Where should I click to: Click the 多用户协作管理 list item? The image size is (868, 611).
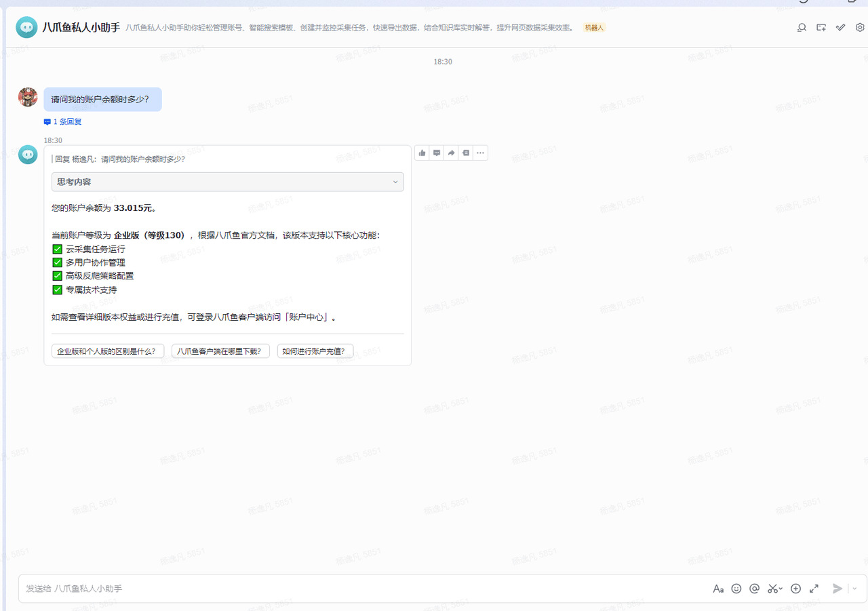89,262
